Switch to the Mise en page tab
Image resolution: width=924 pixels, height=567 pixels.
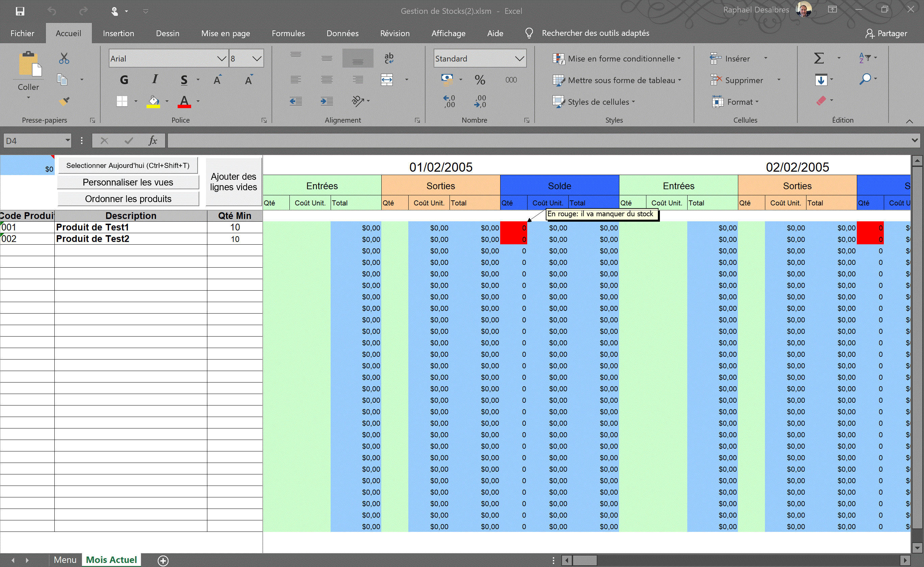(225, 33)
